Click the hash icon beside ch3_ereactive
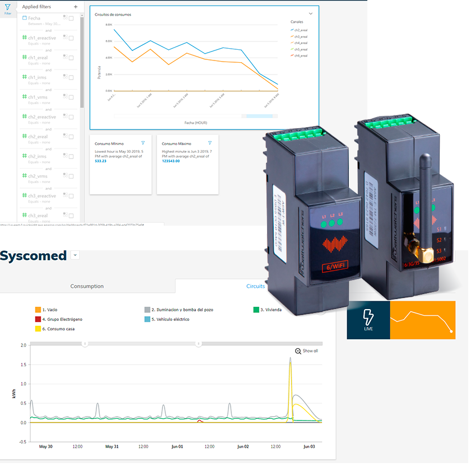The width and height of the screenshot is (476, 476). coord(25,195)
